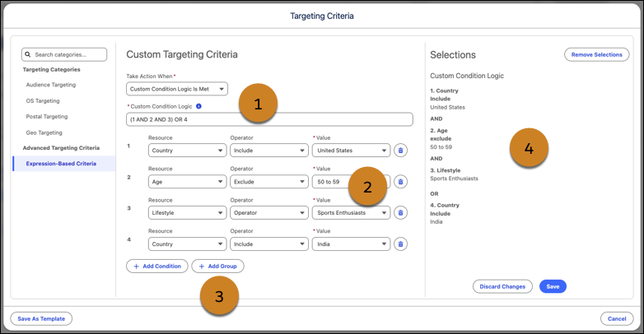
Task: Open Resource dropdown in row 1
Action: [x=187, y=151]
